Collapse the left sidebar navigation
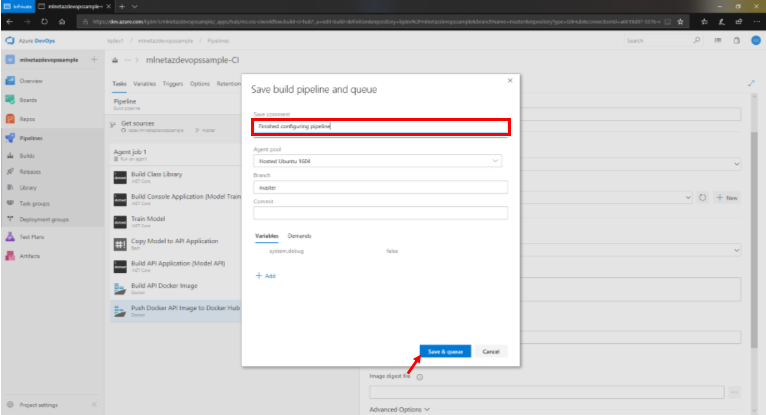 (94, 405)
